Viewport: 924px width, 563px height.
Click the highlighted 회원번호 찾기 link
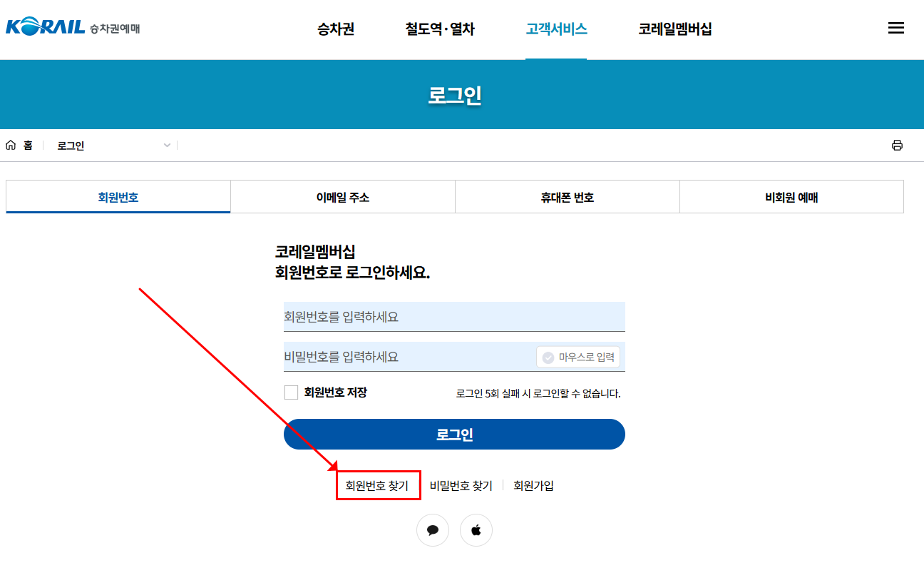[x=378, y=485]
